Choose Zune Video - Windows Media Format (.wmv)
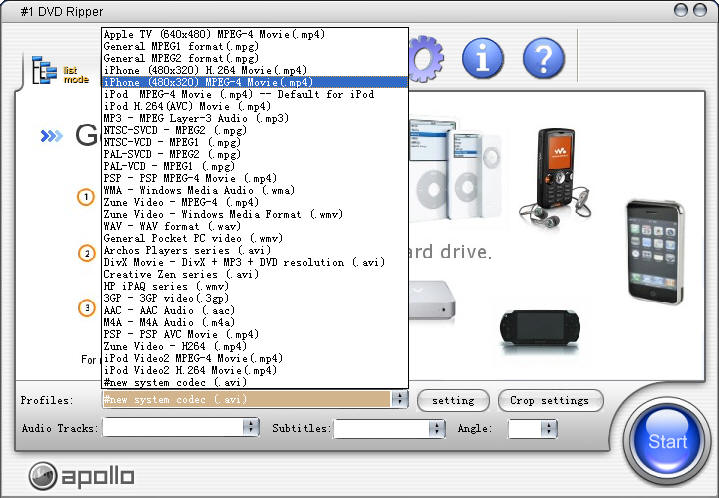Viewport: 719px width, 498px height. tap(254, 214)
